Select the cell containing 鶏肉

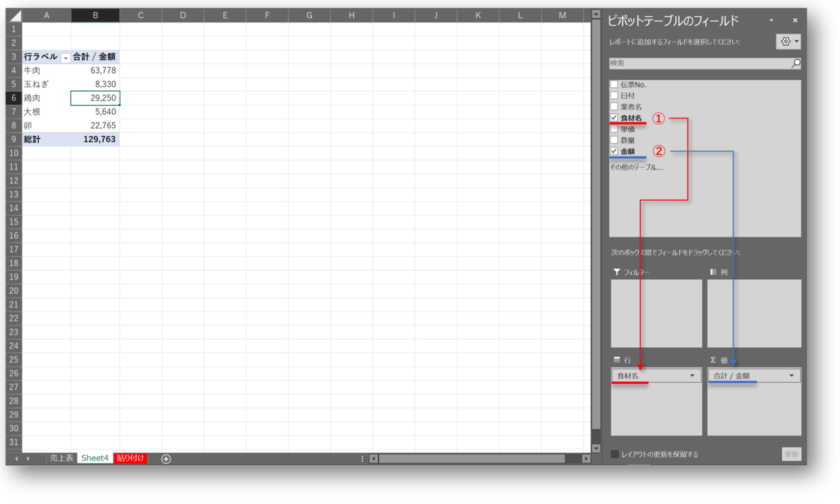pos(46,98)
